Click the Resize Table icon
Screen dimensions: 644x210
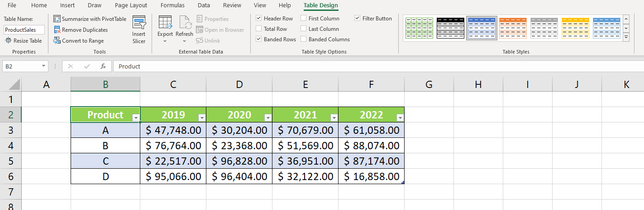point(9,41)
